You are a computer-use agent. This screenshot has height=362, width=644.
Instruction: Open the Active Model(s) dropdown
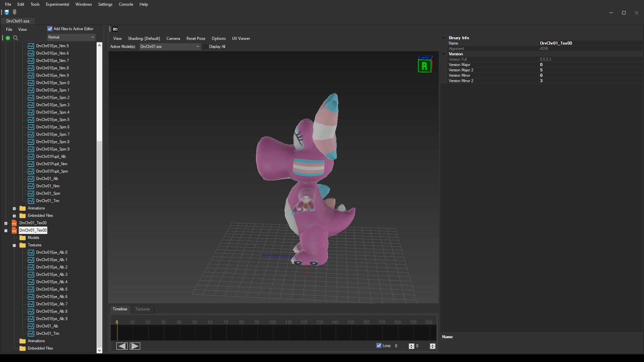pos(198,47)
